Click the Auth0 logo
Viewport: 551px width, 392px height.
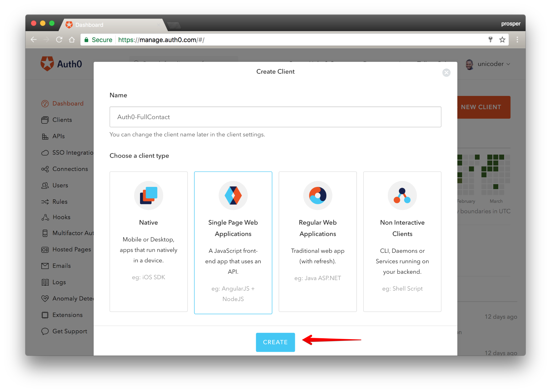(61, 64)
